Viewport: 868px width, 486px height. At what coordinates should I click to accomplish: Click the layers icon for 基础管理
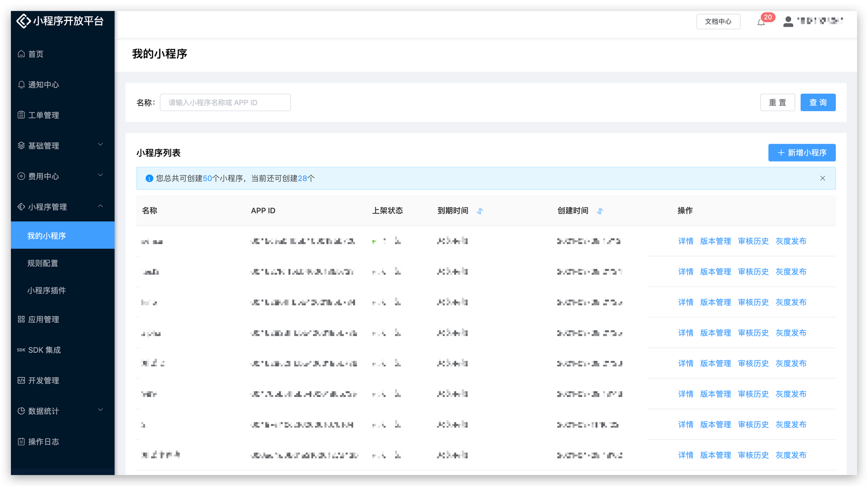coord(21,145)
